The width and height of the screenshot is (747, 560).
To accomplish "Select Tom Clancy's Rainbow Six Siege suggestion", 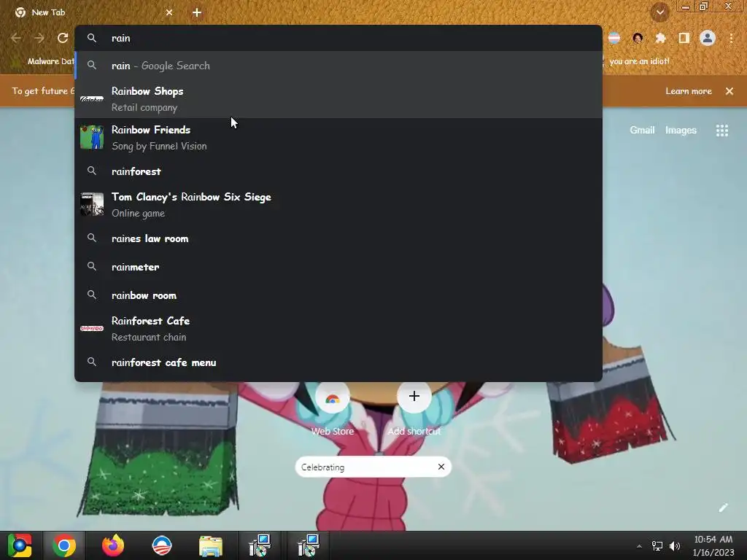I will 338,205.
